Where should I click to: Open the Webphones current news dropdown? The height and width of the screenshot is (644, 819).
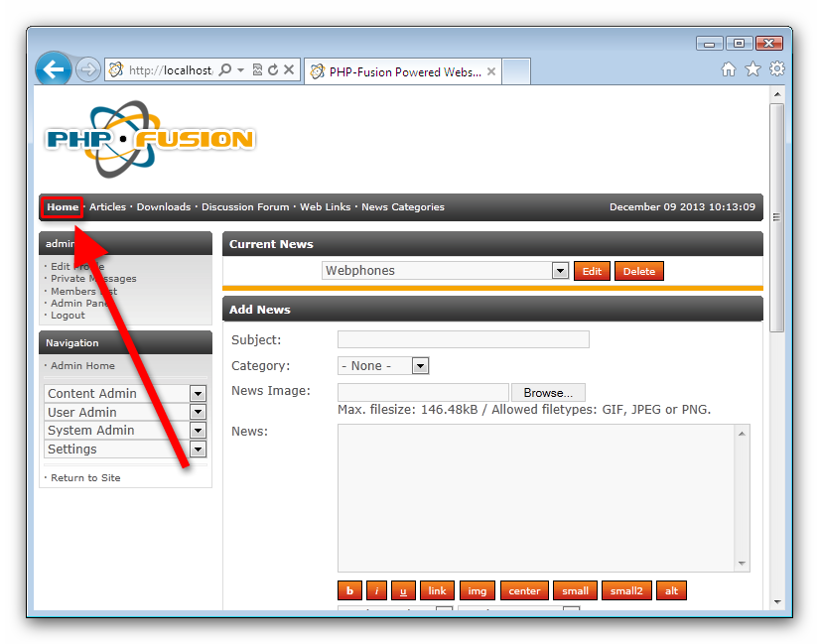(x=560, y=271)
